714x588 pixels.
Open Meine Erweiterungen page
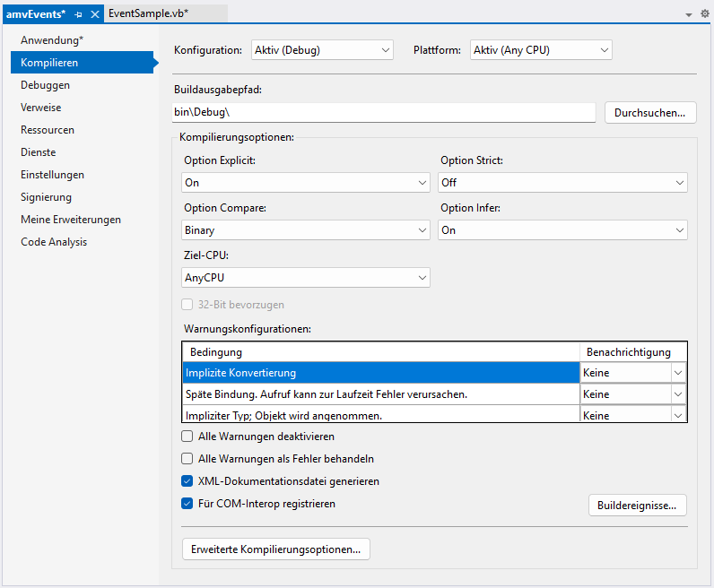[71, 220]
